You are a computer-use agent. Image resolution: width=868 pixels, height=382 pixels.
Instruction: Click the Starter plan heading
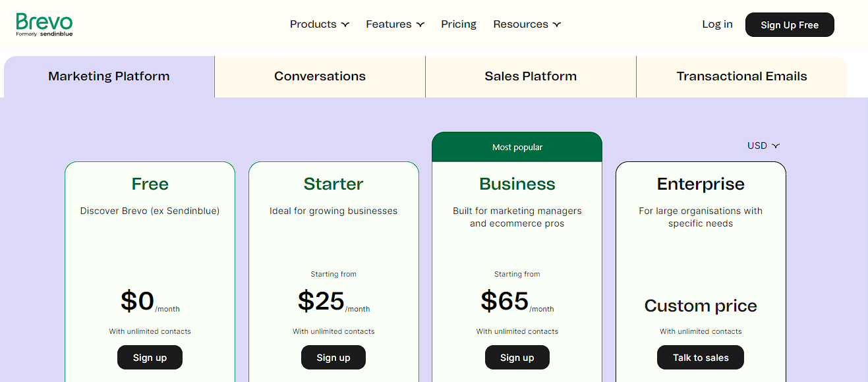[333, 184]
